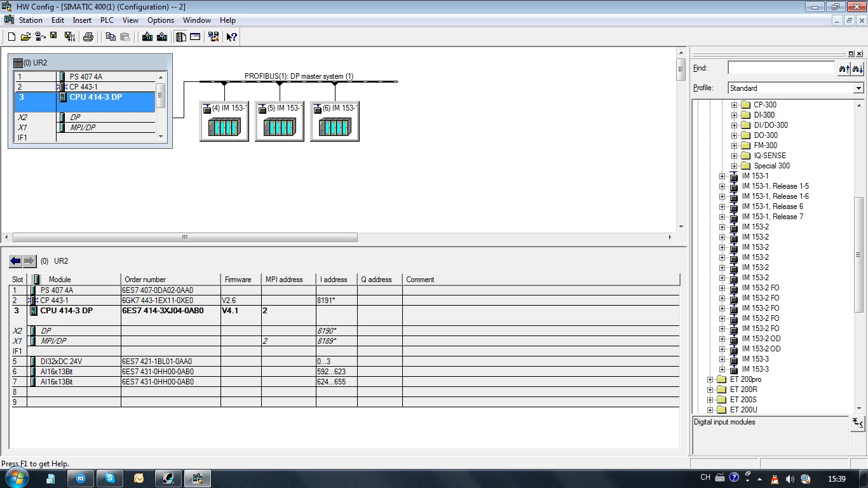This screenshot has width=868, height=488.
Task: Click the catalog search up binoculars icon
Action: tap(844, 68)
